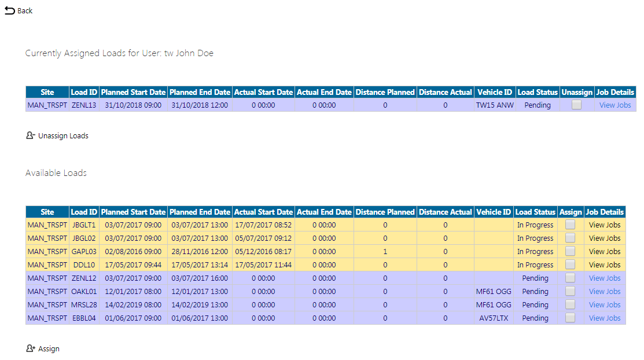Click the MRSL28 load ID cell
This screenshot has height=360, width=644.
tap(84, 305)
